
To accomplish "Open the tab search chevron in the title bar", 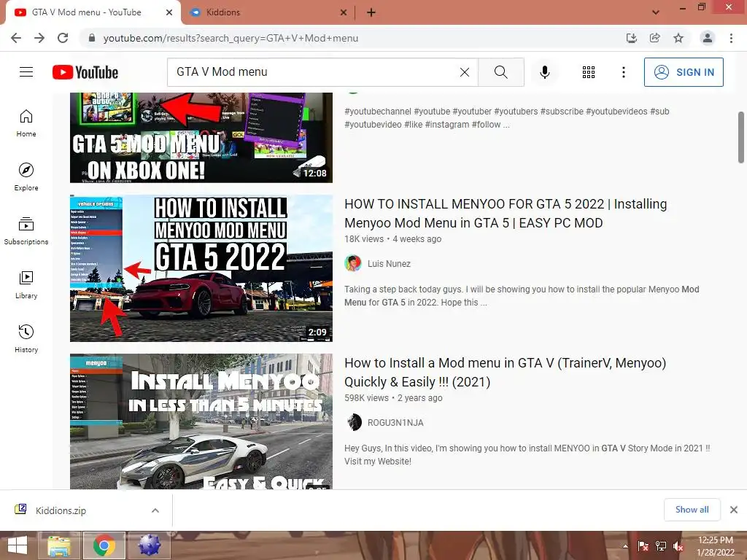I will point(656,12).
